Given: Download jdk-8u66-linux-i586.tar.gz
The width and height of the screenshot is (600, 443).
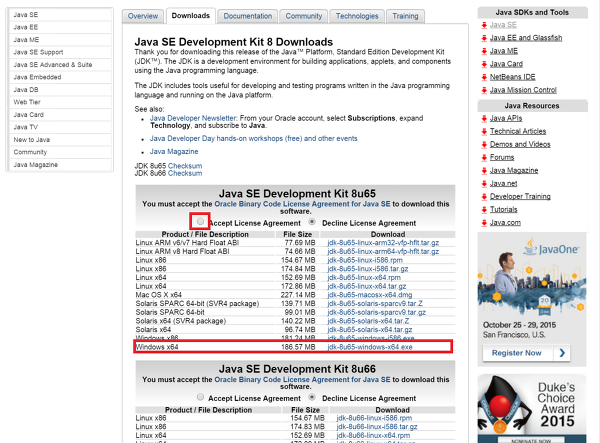Looking at the screenshot, I should (377, 427).
